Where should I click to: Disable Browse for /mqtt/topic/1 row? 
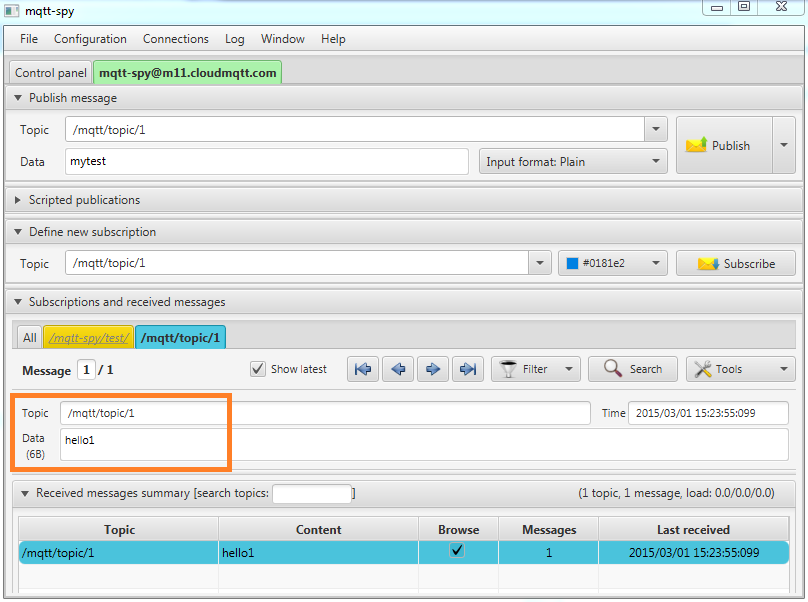click(457, 549)
